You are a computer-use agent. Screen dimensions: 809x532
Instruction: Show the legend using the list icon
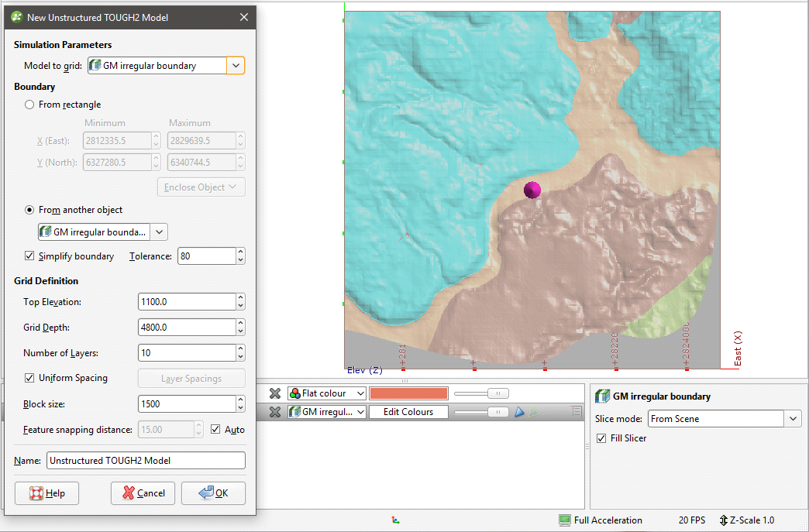coord(576,412)
